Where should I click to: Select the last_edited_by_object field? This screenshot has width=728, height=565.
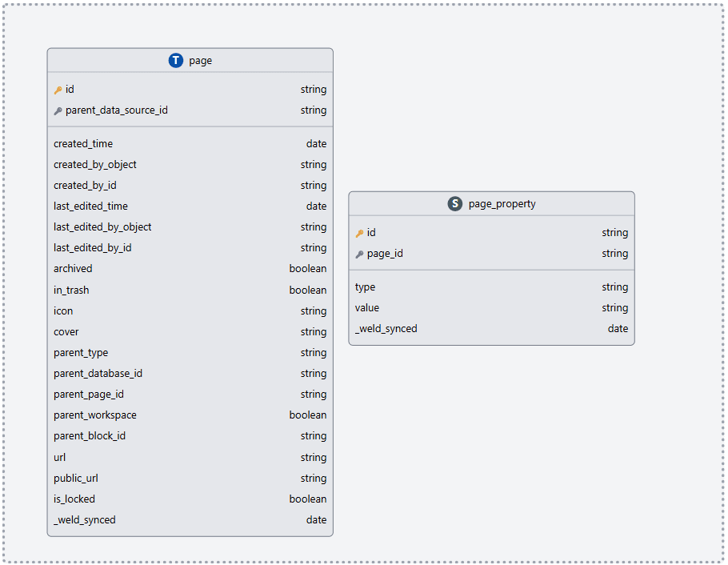click(102, 227)
